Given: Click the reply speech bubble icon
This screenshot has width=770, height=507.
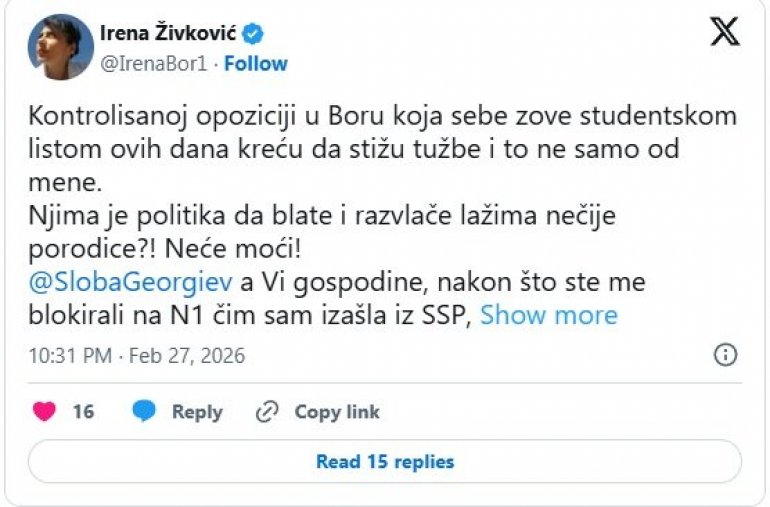Looking at the screenshot, I should pyautogui.click(x=145, y=411).
